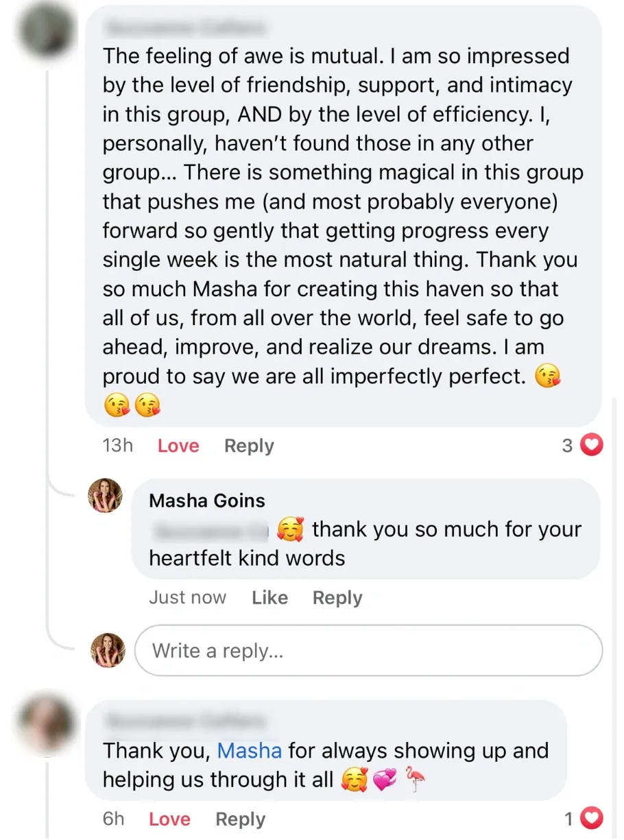Like Masha Goins' reply

coord(269,598)
